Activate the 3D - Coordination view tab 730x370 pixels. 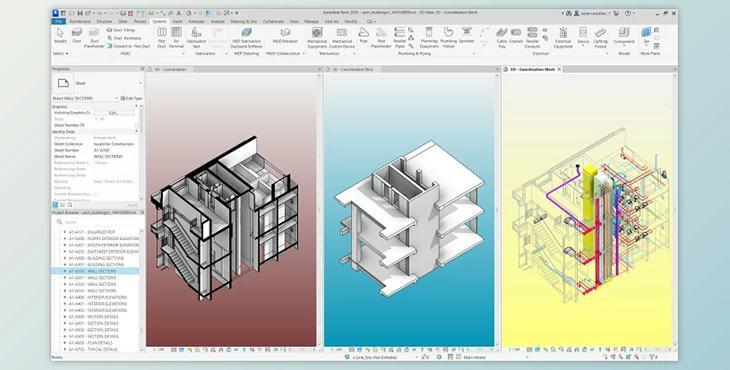pos(170,69)
